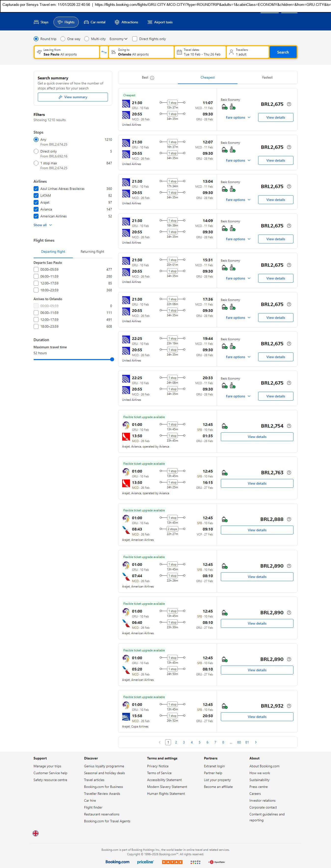Click the UK flag language icon
331x868 pixels.
point(36,833)
